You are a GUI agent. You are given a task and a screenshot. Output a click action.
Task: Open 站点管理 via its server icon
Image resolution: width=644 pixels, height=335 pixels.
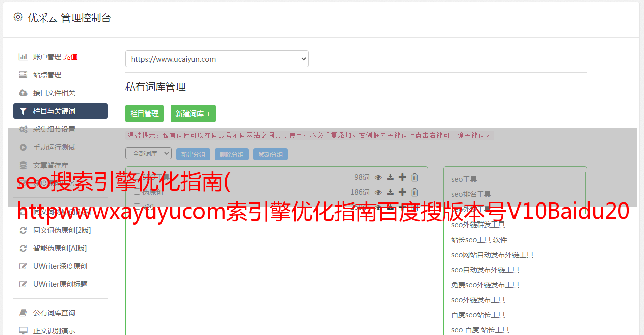pos(23,75)
